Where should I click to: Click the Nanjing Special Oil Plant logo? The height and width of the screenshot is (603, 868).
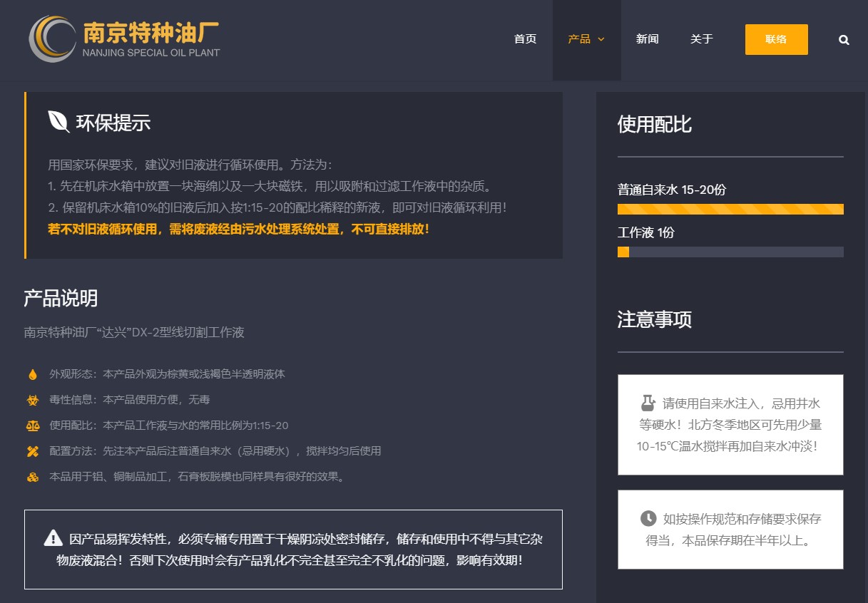pos(125,40)
